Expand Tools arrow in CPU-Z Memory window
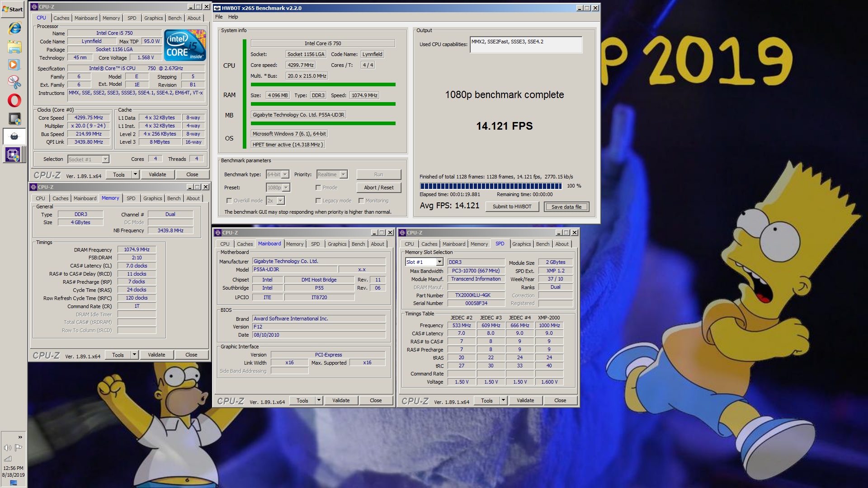Viewport: 868px width, 488px height. 134,355
